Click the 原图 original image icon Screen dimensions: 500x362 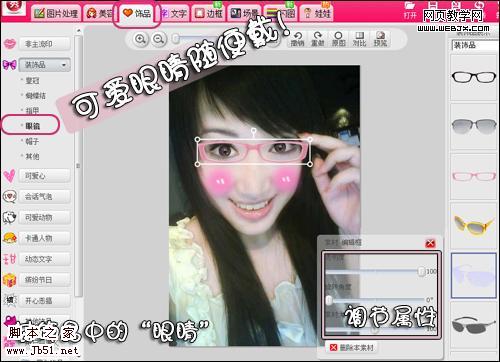tap(338, 36)
